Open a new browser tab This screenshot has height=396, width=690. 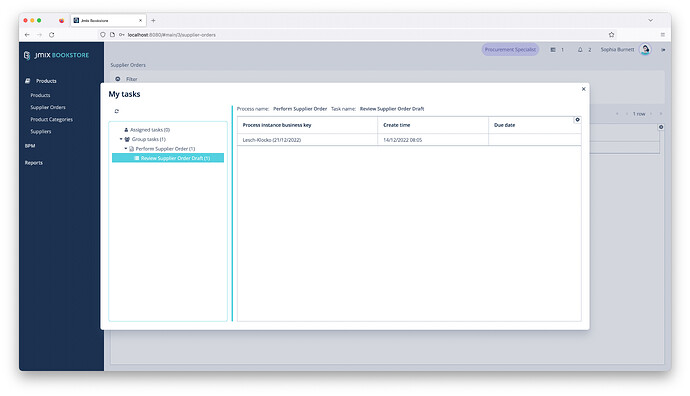153,21
